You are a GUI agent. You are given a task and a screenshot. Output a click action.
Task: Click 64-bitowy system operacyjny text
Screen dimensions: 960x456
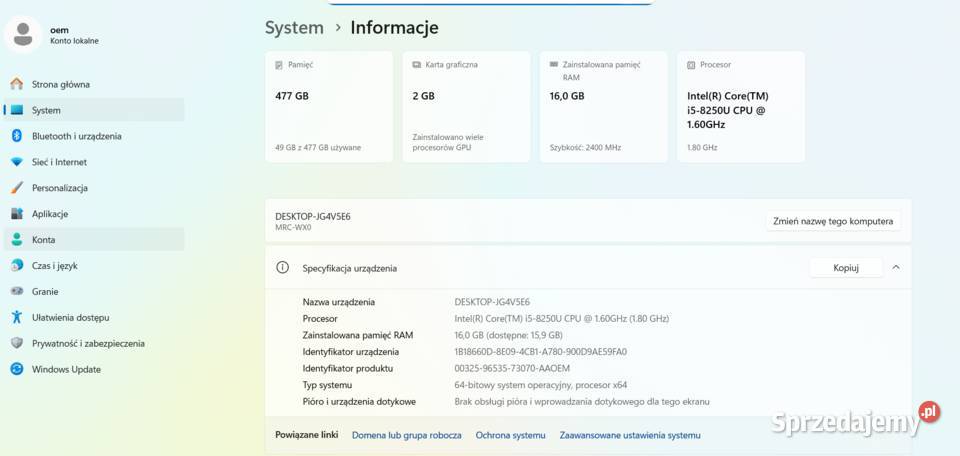pos(541,385)
